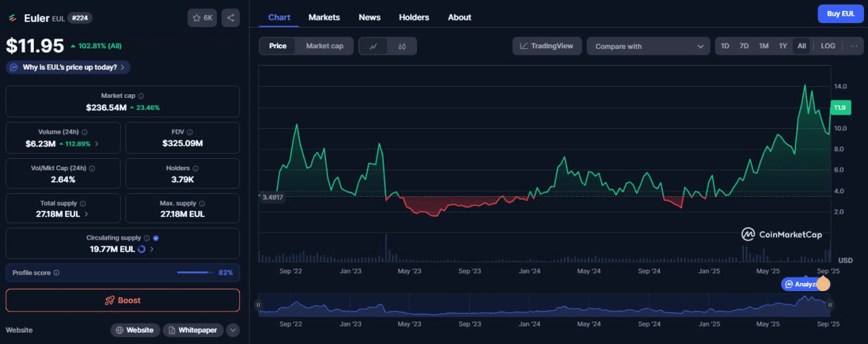868x344 pixels.
Task: Click the Holders info icon
Action: point(196,168)
